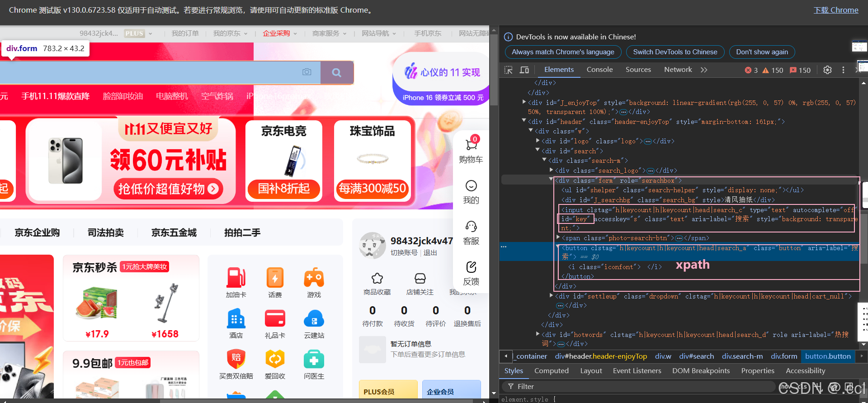
Task: Click the 下载 Chrome link
Action: point(836,10)
